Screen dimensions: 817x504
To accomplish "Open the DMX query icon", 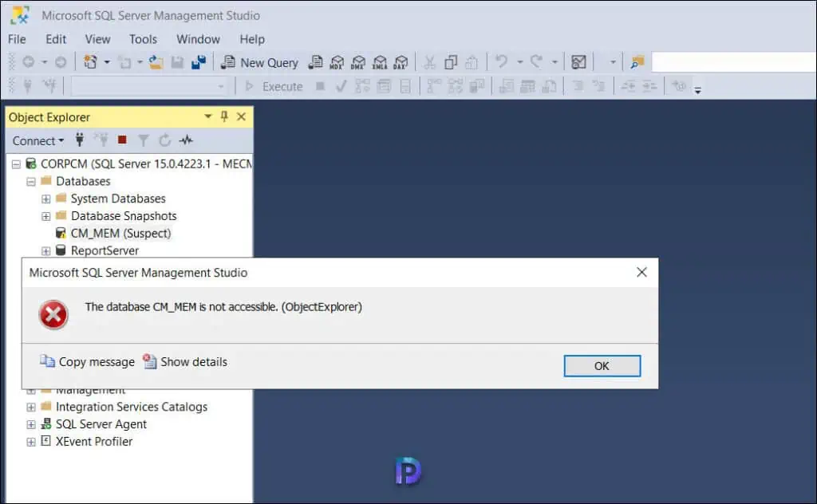I will click(x=358, y=62).
